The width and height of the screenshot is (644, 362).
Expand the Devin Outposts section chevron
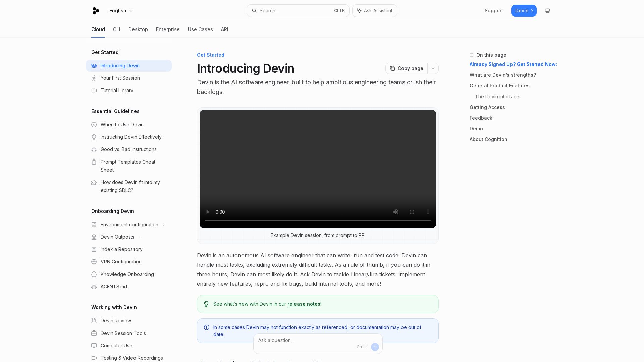click(140, 237)
